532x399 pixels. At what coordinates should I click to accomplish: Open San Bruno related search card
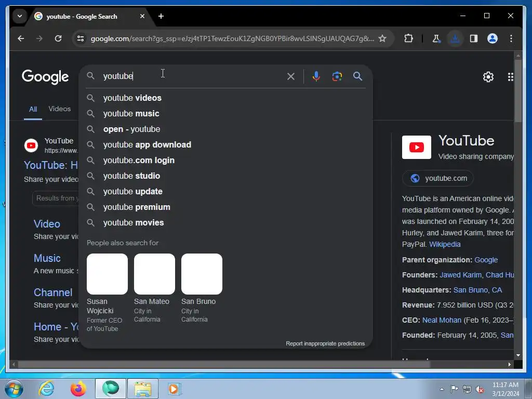pyautogui.click(x=202, y=288)
